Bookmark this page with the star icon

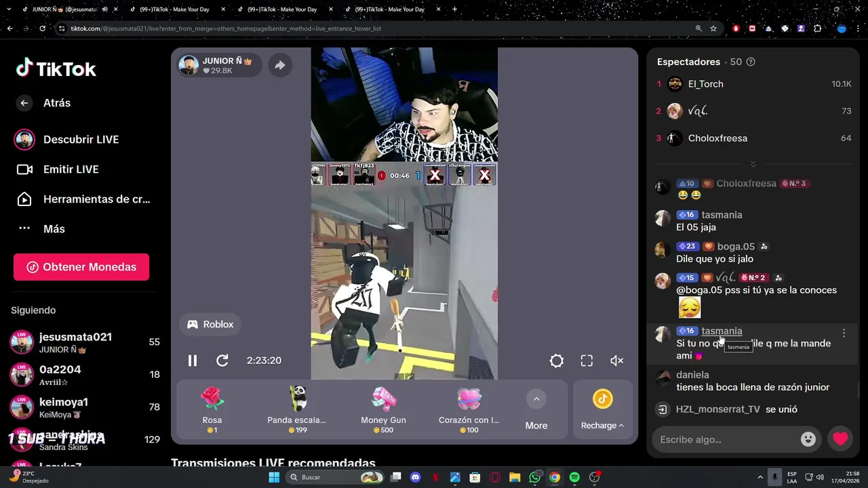[x=713, y=28]
